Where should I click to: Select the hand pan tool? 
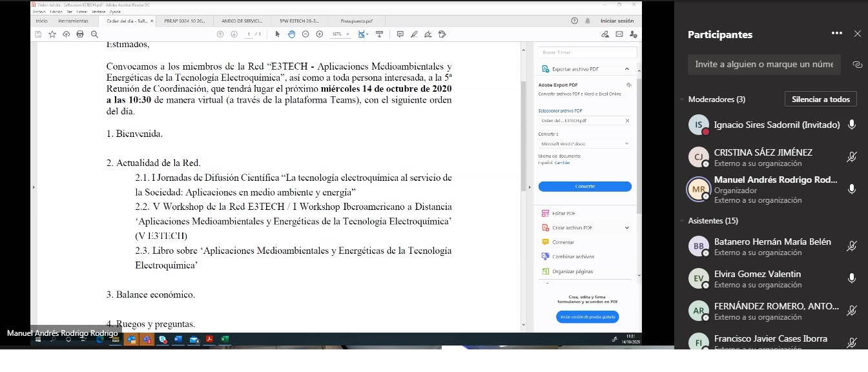click(x=291, y=34)
